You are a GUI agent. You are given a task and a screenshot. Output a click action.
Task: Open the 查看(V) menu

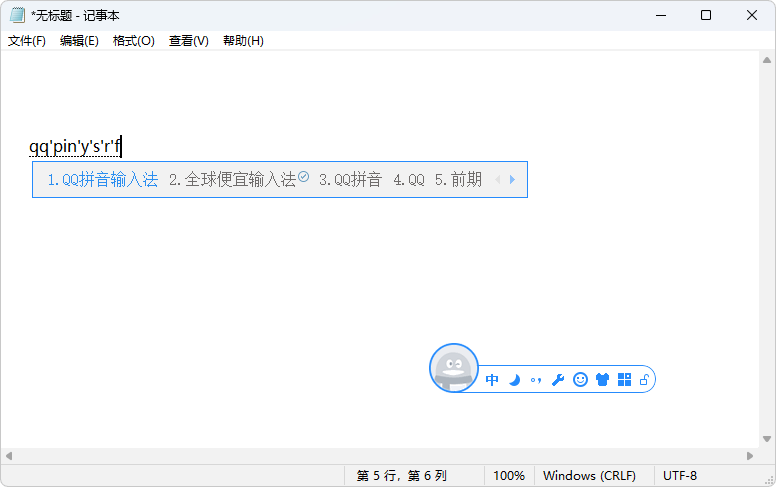(189, 41)
